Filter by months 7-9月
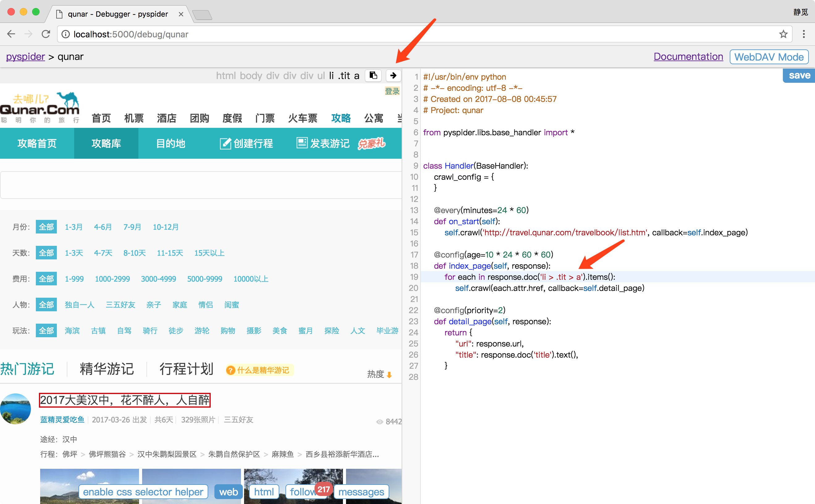 point(133,227)
